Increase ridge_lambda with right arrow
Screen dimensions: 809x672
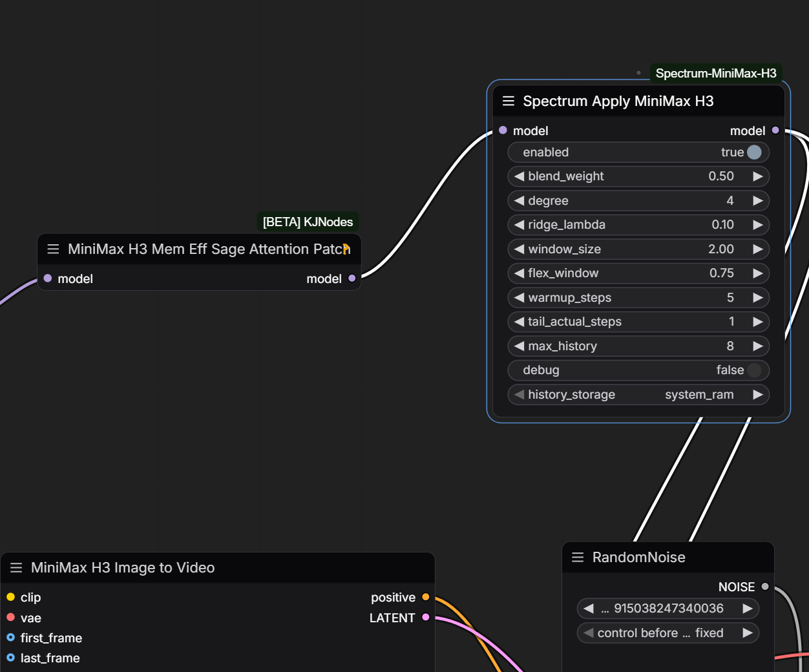click(x=758, y=225)
